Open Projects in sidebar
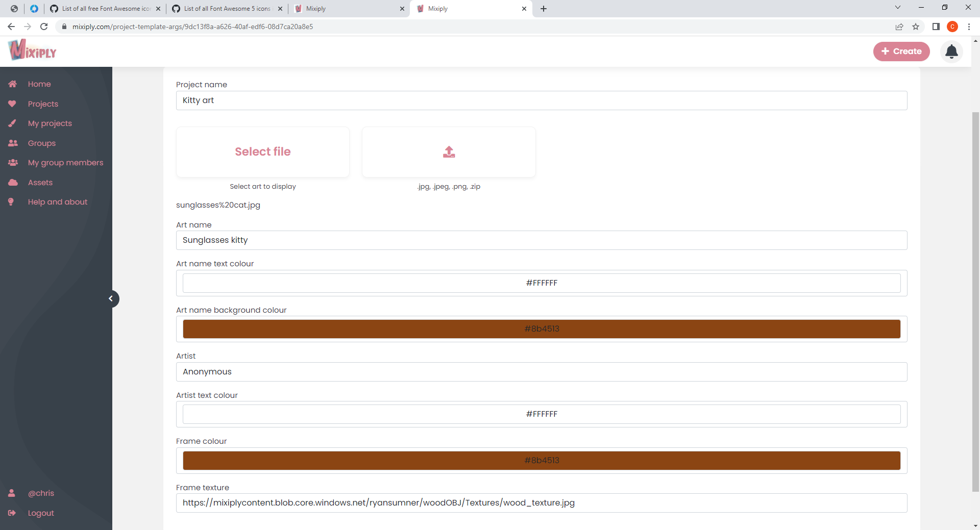Viewport: 980px width, 530px height. pos(43,104)
